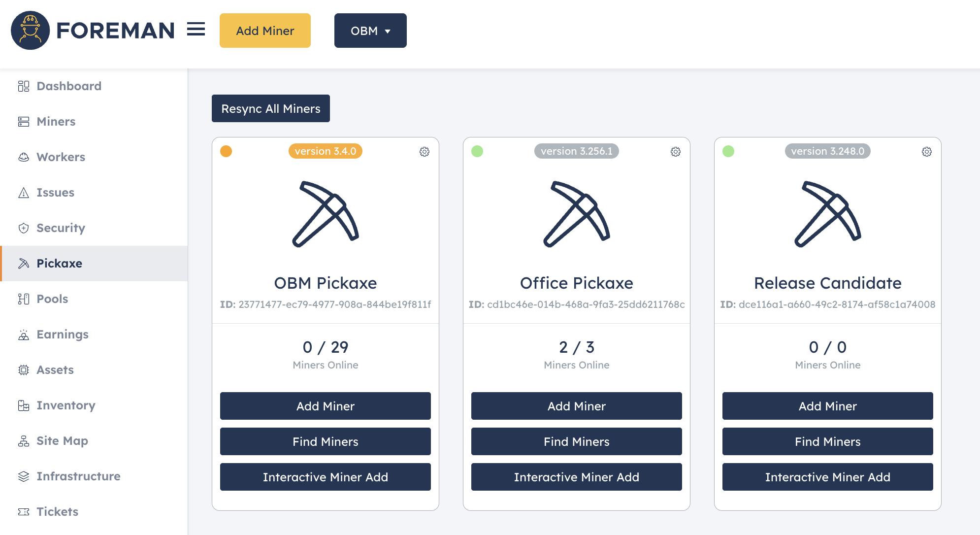Click Add Miner in Office Pickaxe card
980x535 pixels.
577,406
